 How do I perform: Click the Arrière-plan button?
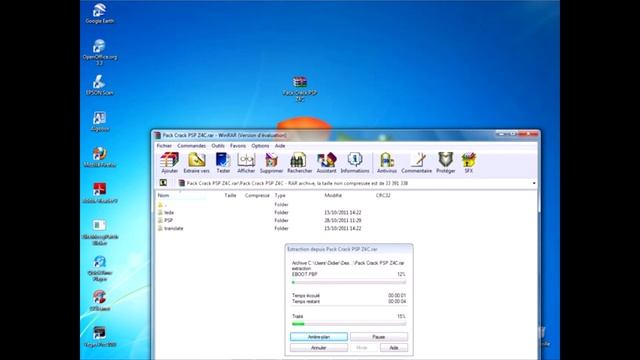click(319, 337)
